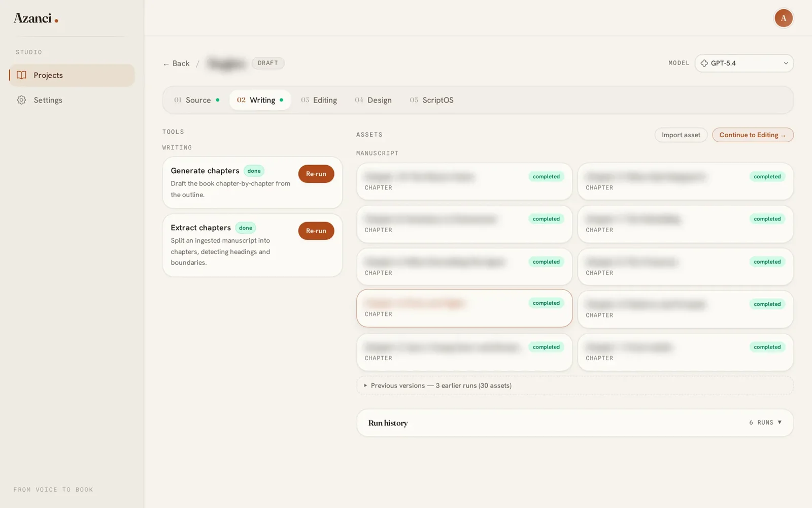Click Continue to Editing button
812x508 pixels.
[x=753, y=135]
